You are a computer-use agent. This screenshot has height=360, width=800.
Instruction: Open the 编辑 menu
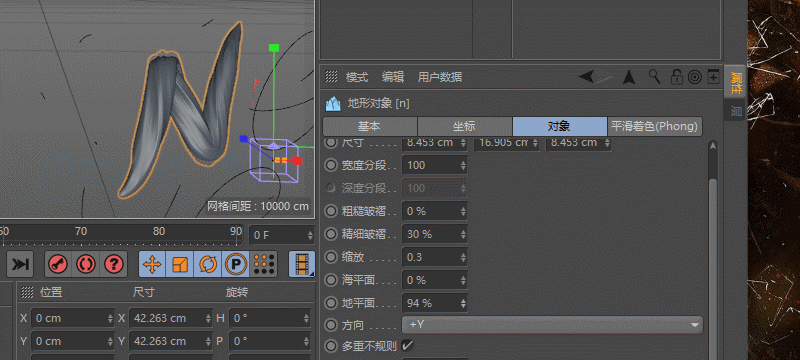click(393, 77)
